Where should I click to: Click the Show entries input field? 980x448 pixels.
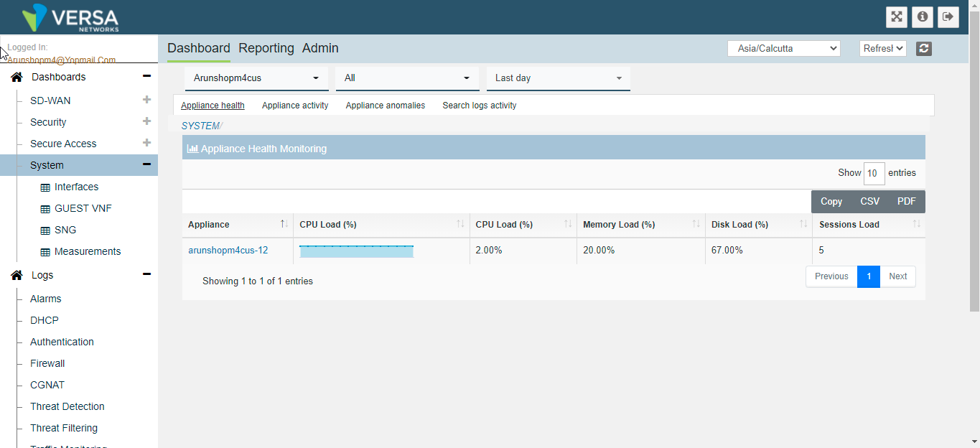pos(873,173)
